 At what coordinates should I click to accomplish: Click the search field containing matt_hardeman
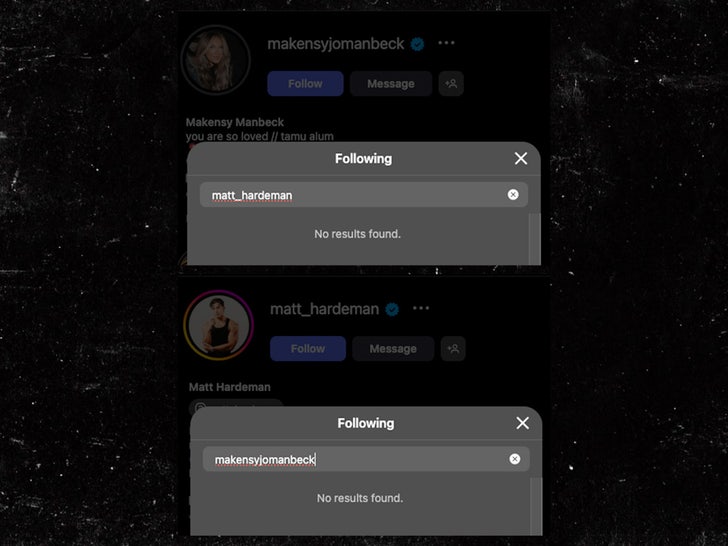364,195
